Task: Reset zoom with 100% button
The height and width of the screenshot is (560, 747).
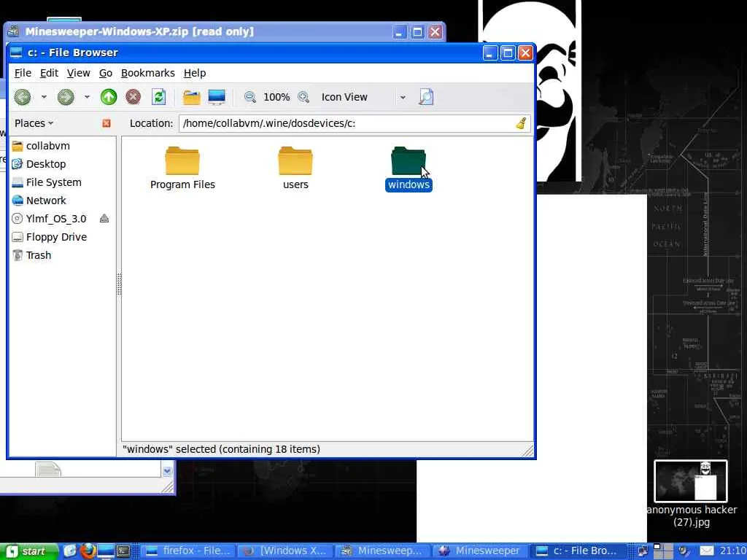Action: [276, 97]
